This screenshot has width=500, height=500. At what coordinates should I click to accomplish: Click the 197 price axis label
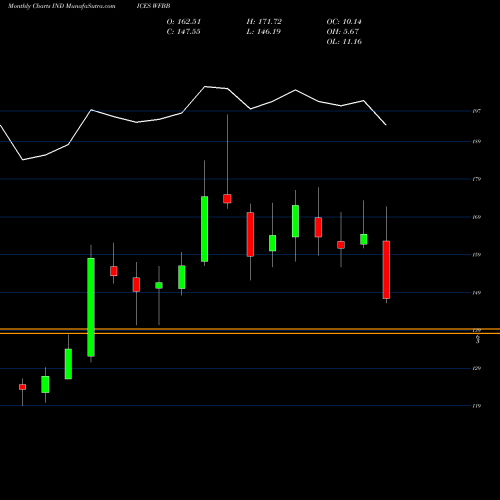pos(477,111)
